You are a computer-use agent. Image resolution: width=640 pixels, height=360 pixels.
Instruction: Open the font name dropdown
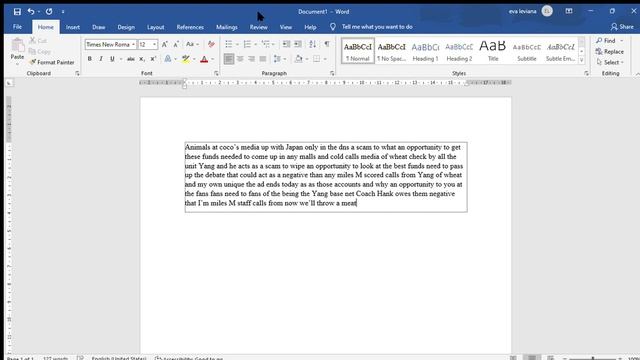click(x=133, y=44)
